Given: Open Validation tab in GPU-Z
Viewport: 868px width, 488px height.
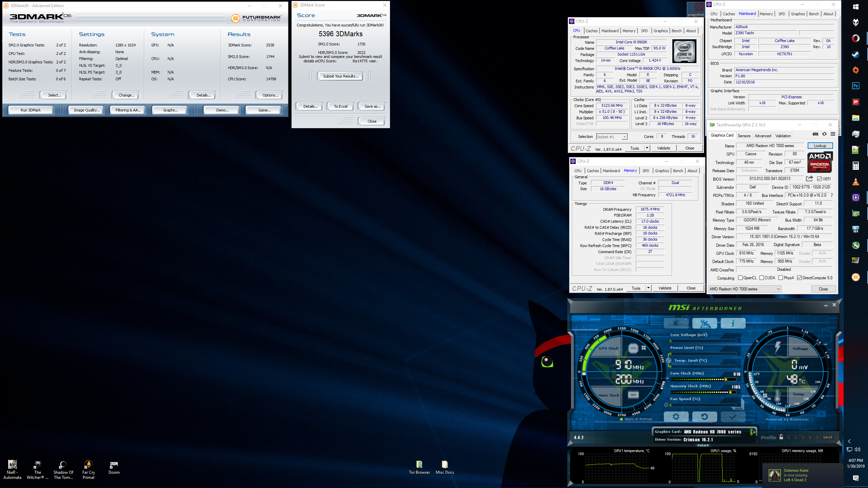Looking at the screenshot, I should click(783, 136).
